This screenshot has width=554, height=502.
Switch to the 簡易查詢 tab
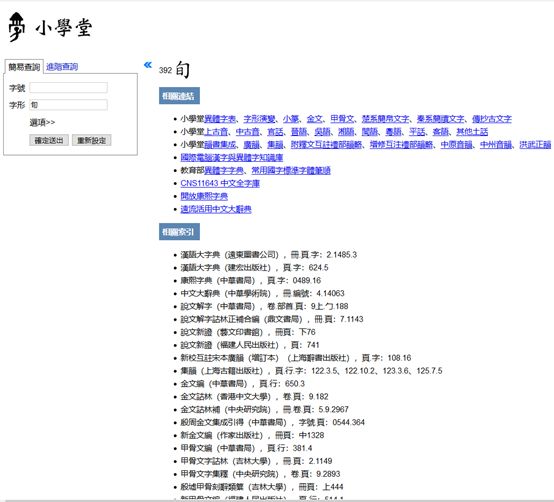click(x=24, y=67)
